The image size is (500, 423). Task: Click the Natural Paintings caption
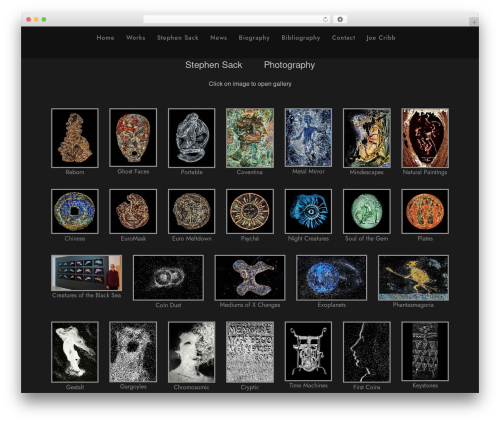click(x=425, y=172)
